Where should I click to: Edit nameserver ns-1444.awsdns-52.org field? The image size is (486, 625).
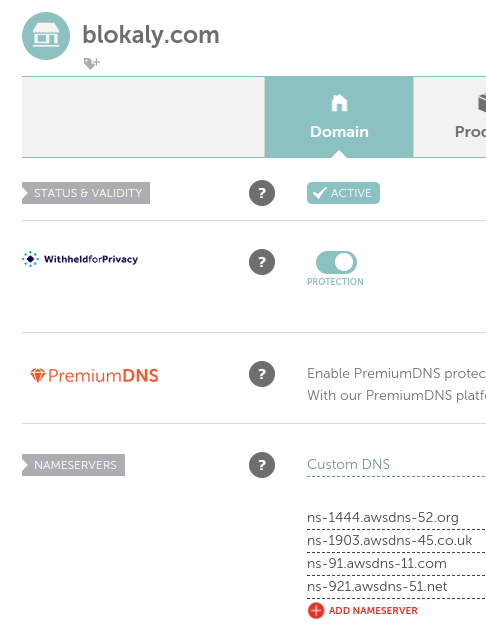[396, 518]
